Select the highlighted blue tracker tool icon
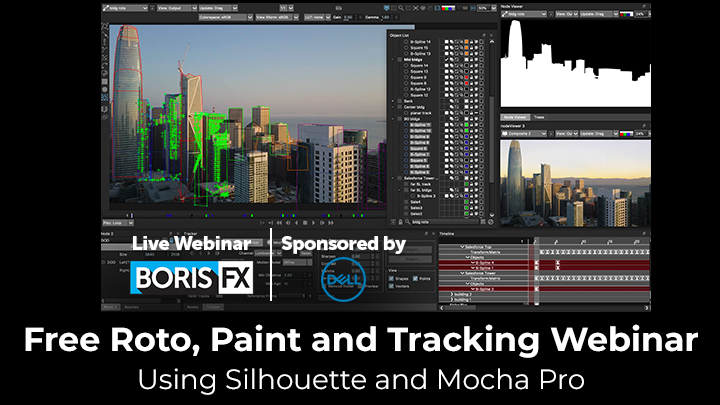 tap(105, 97)
